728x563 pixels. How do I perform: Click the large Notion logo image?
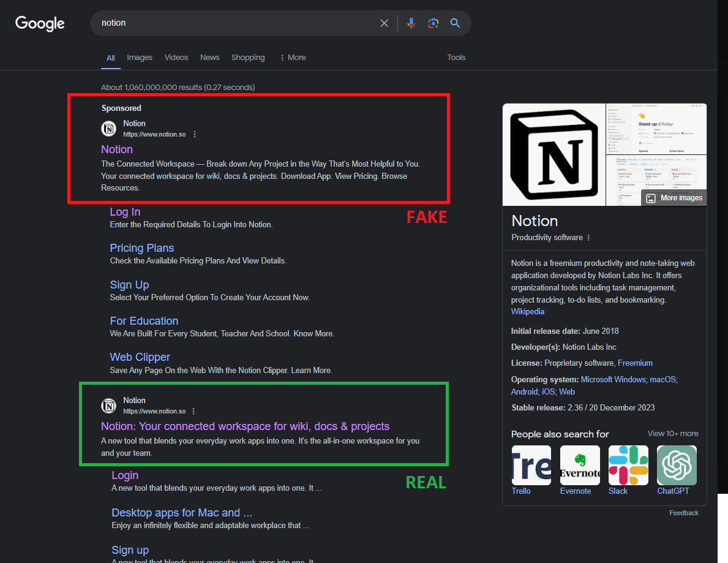pyautogui.click(x=554, y=154)
